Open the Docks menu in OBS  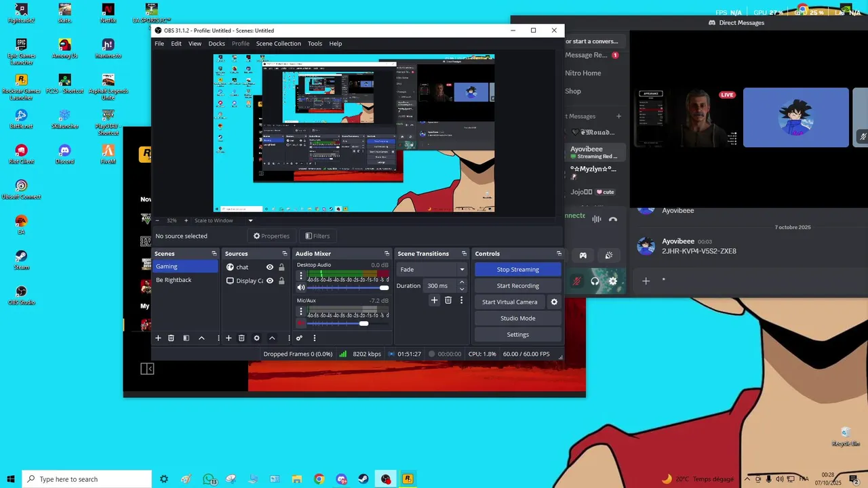[216, 43]
